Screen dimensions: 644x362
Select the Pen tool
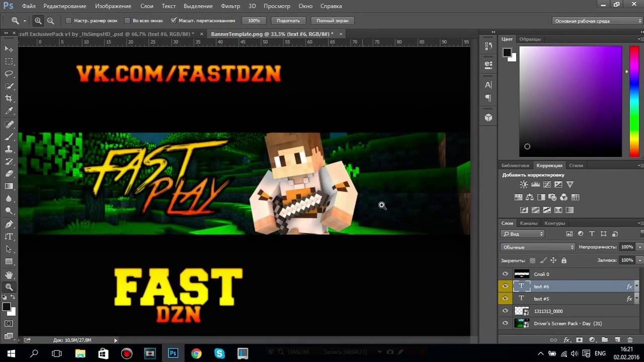(x=9, y=224)
